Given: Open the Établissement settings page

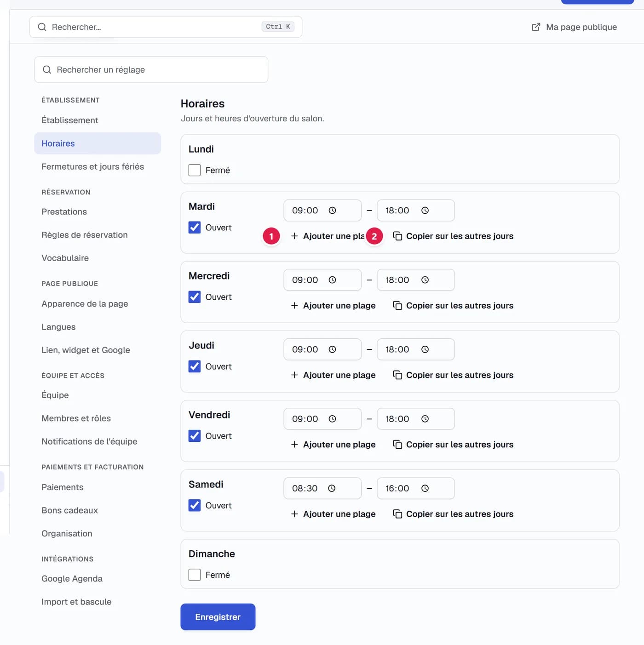Looking at the screenshot, I should 98,120.
